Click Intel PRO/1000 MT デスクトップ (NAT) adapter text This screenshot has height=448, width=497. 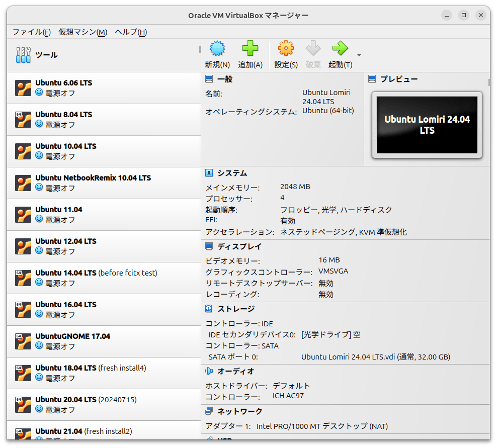322,426
